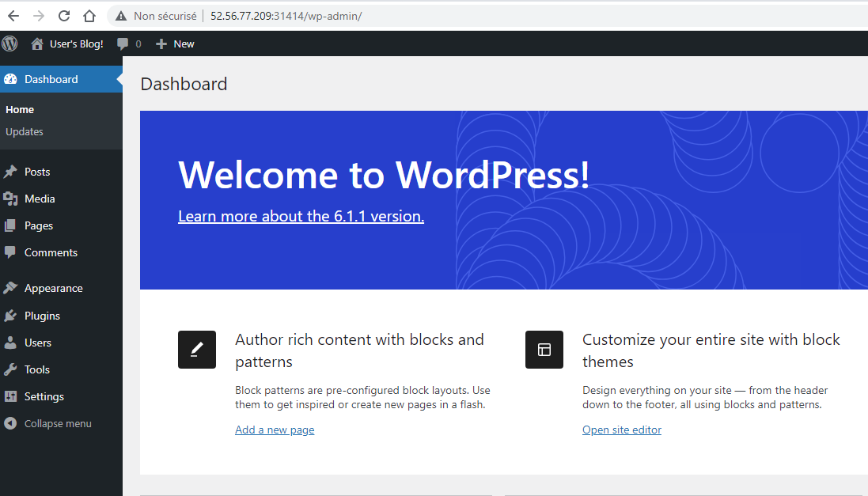Viewport: 868px width, 496px height.
Task: Open the Updates submenu item
Action: tap(25, 131)
